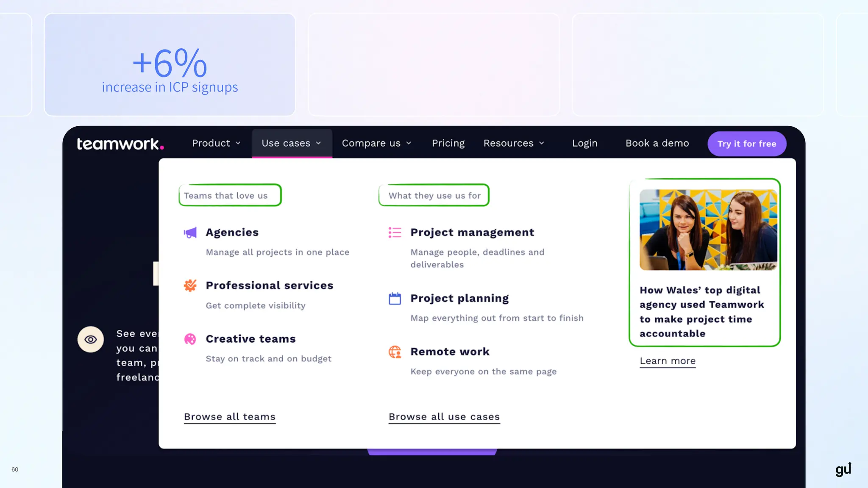Click the Wales digital agency headline
This screenshot has height=488, width=868.
[702, 312]
